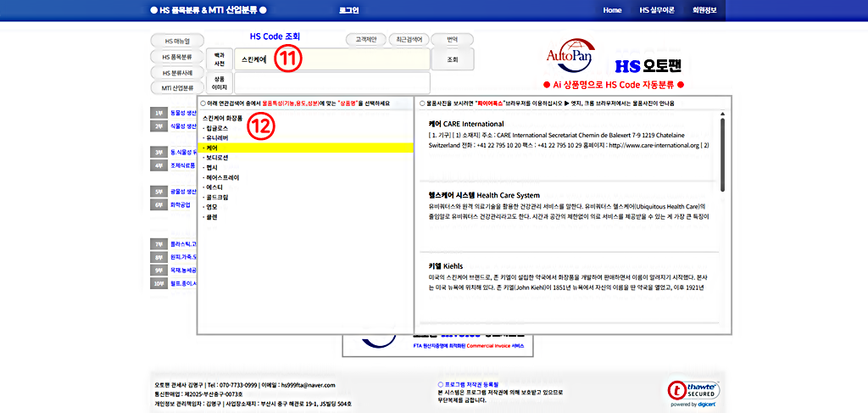This screenshot has height=413, width=868.
Task: Click the gray 9부 section badge
Action: pos(159,271)
